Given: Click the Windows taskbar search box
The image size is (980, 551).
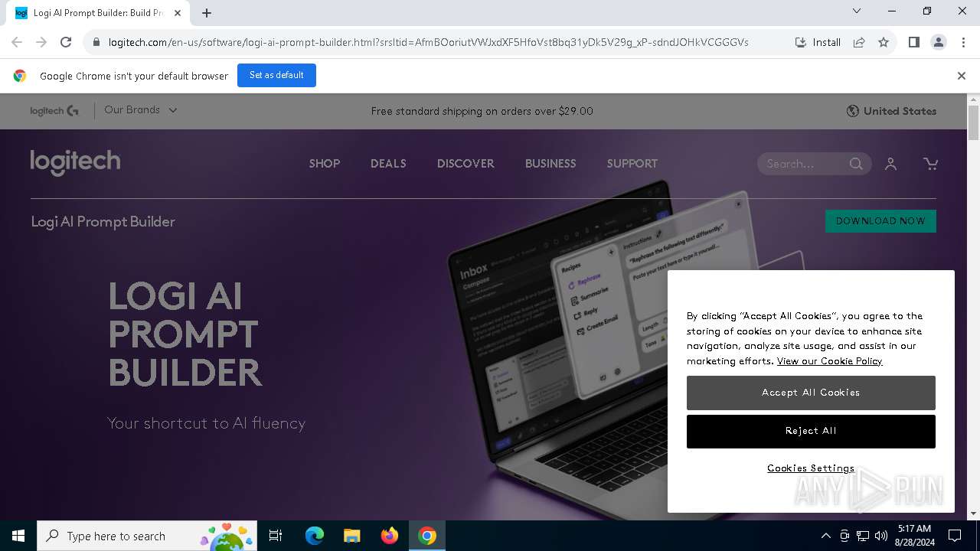Looking at the screenshot, I should (x=146, y=536).
